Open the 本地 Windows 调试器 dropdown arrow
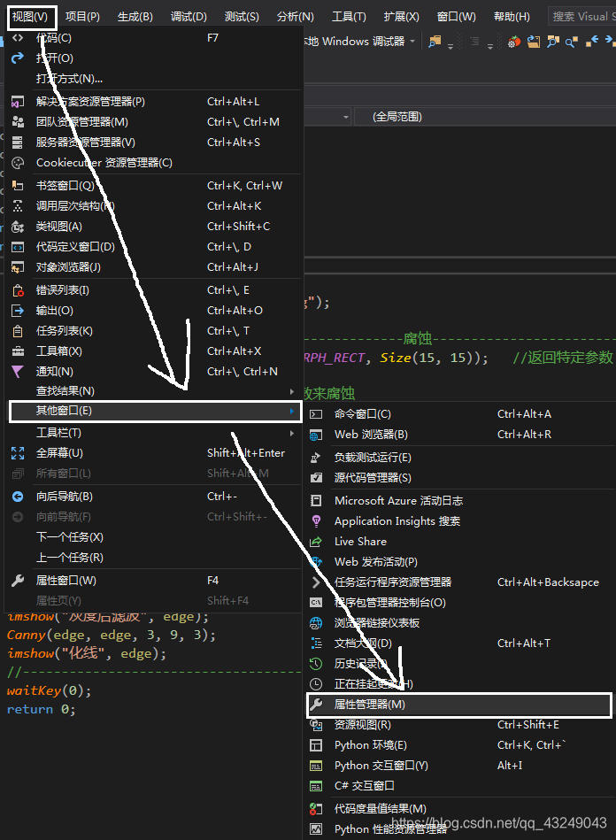The image size is (616, 840). click(x=412, y=42)
